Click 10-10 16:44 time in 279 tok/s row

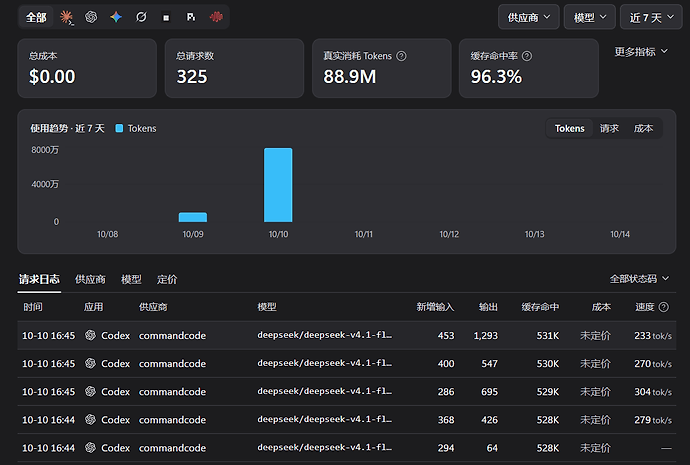click(48, 420)
